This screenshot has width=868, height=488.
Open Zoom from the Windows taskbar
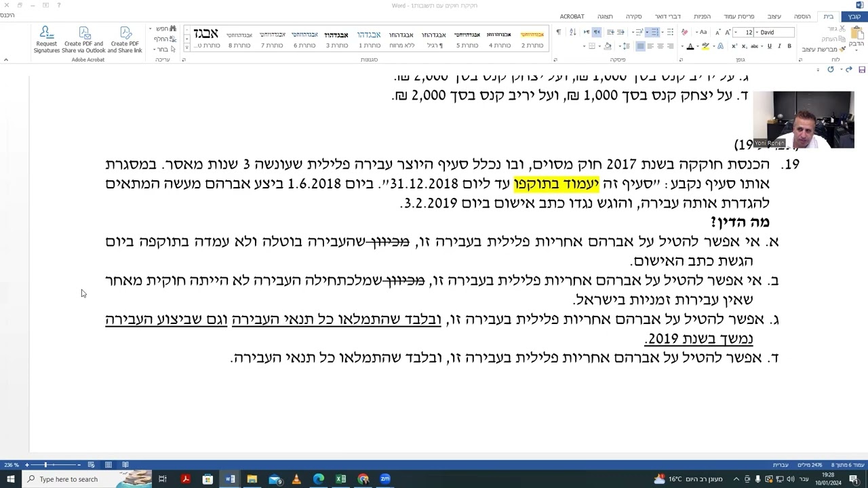point(385,479)
